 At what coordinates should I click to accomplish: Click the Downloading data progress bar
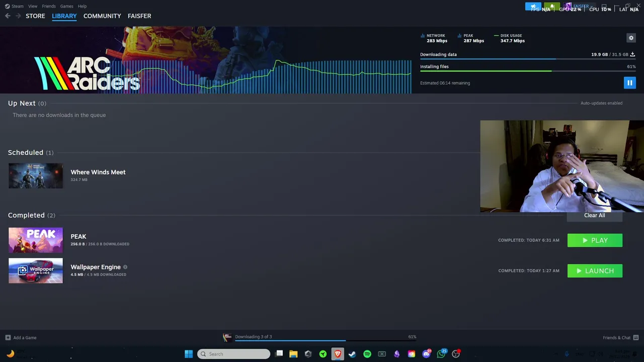click(x=528, y=59)
